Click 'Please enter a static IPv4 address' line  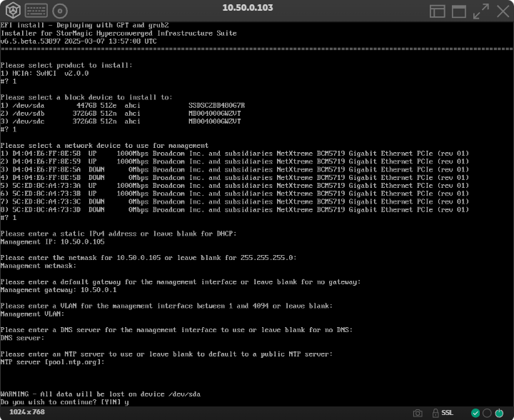[x=119, y=234]
